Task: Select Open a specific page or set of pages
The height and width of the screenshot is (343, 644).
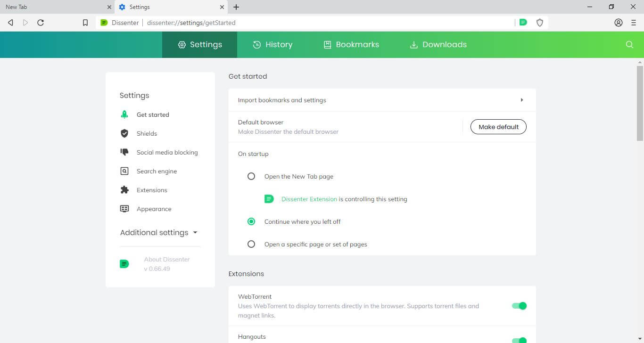Action: pos(251,244)
